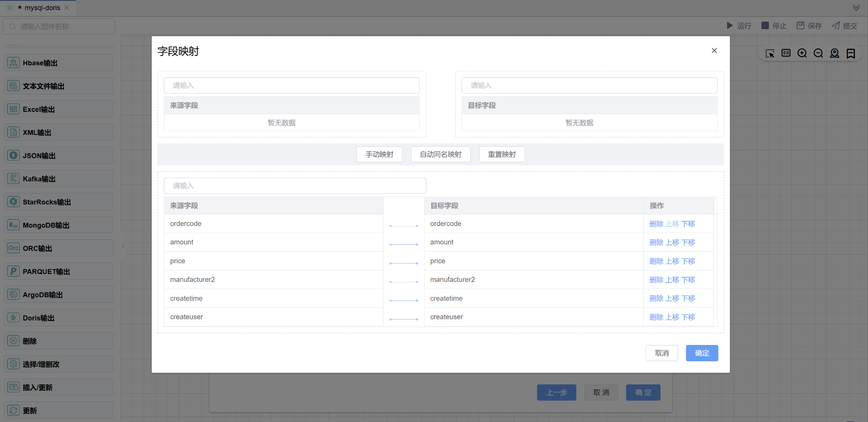Screen dimensions: 868x422
Task: Click the 运行 run toolbar button
Action: click(x=739, y=26)
